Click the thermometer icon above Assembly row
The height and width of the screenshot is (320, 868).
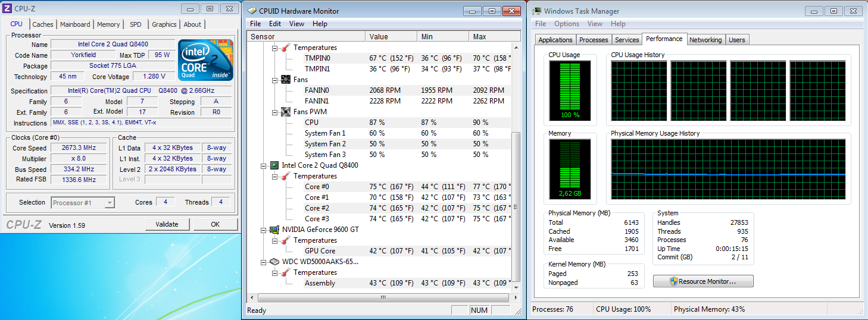286,272
